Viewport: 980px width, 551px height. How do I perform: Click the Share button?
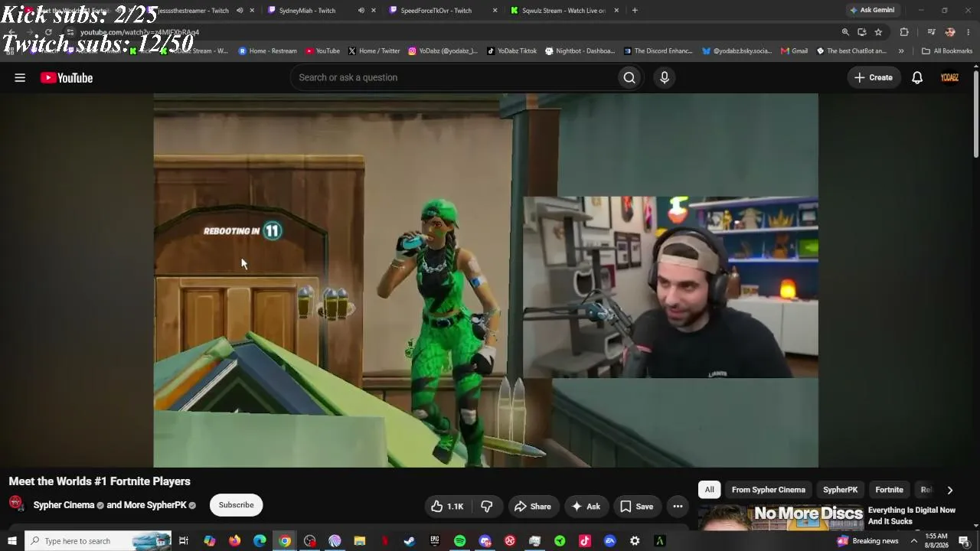click(x=533, y=506)
